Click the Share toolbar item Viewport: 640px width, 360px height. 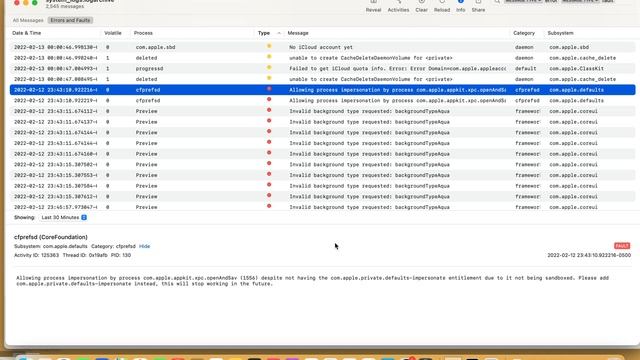pos(478,7)
